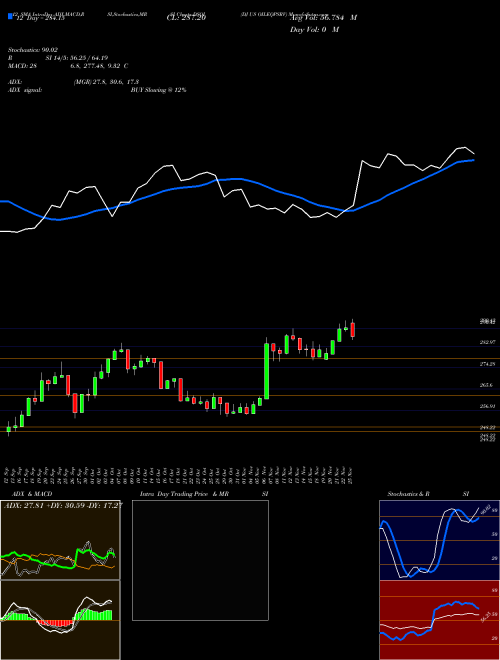This screenshot has height=660, width=500.
Task: Click the 'ADX signal:' label
Action: click(x=25, y=90)
